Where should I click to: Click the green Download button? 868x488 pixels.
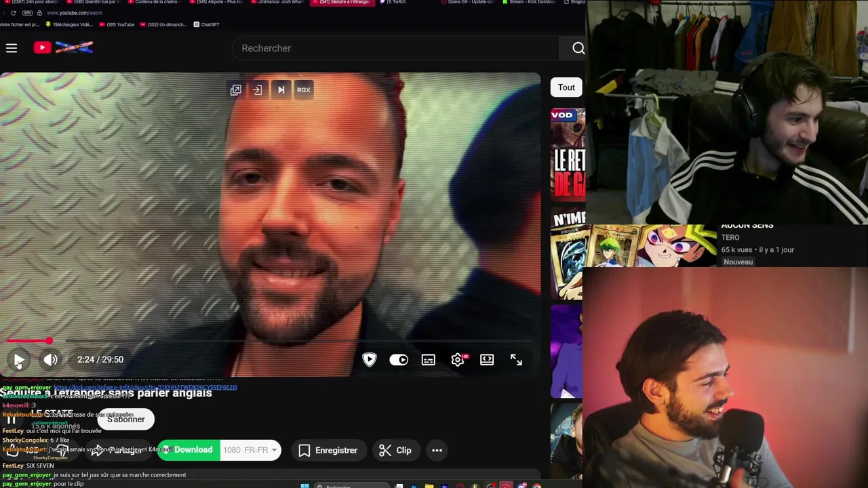189,450
